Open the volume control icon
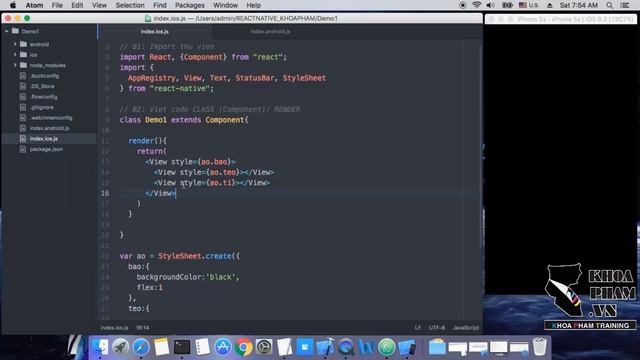The image size is (640, 360). click(x=491, y=5)
